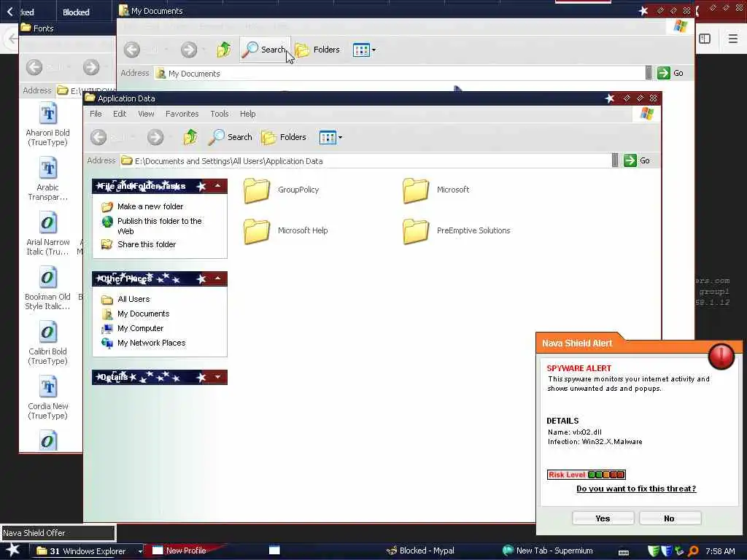Select the Microsoft folder

436,190
